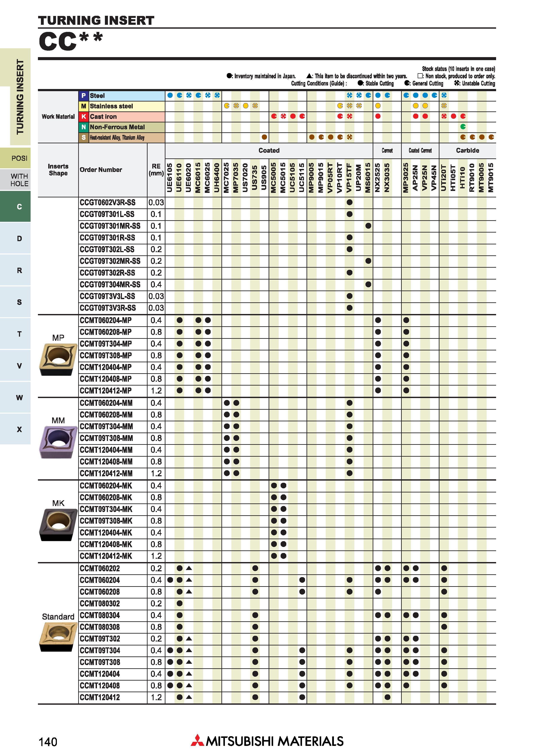Click the UE6105 grade column header
This screenshot has height=756, width=534.
tap(170, 178)
